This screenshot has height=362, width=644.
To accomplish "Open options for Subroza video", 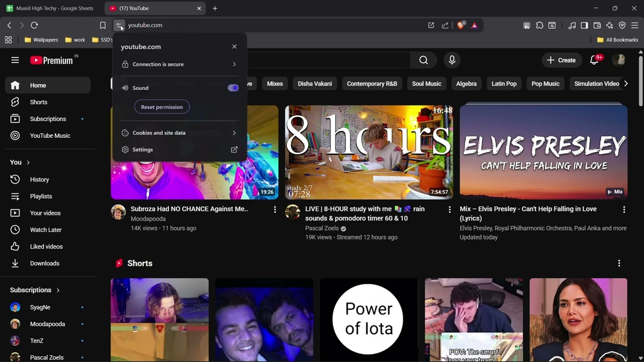I will point(275,210).
